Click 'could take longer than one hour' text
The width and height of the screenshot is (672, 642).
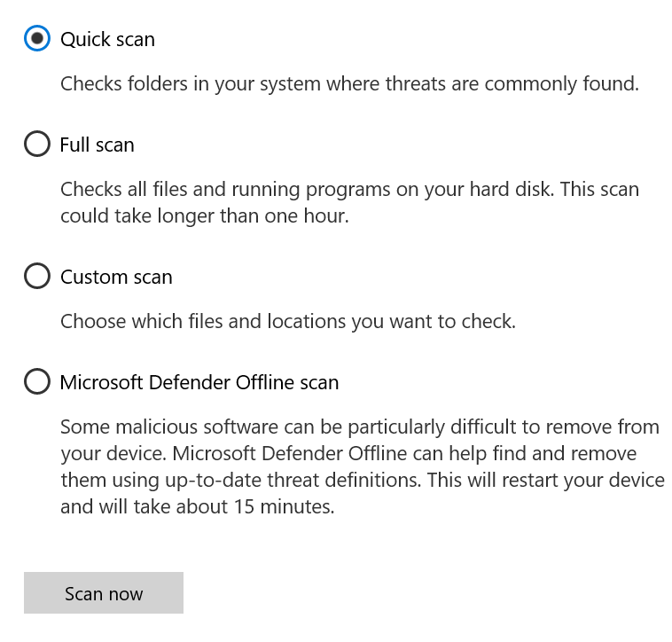(x=205, y=216)
